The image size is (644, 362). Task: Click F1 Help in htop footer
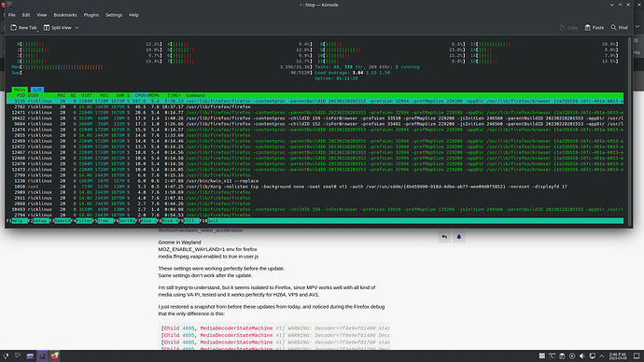tap(17, 221)
